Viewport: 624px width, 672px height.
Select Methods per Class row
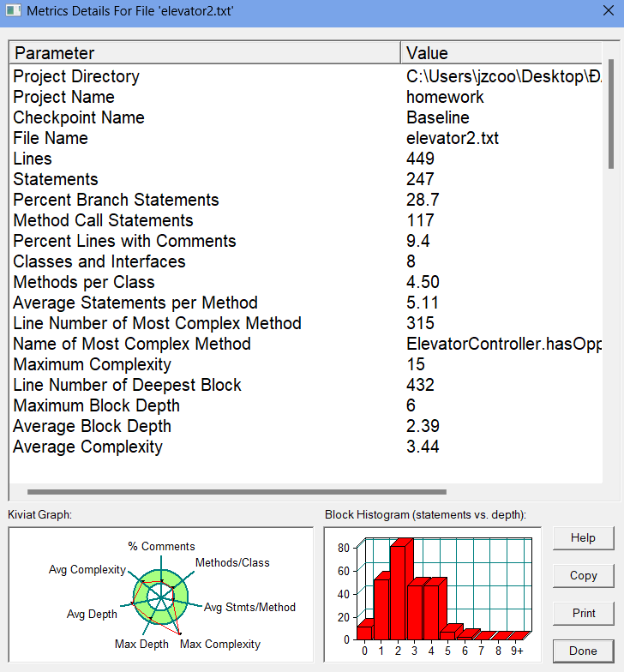pos(306,282)
